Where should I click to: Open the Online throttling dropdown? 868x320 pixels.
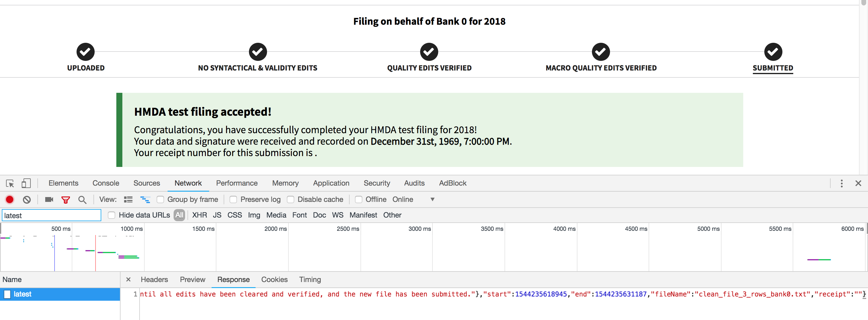point(414,199)
